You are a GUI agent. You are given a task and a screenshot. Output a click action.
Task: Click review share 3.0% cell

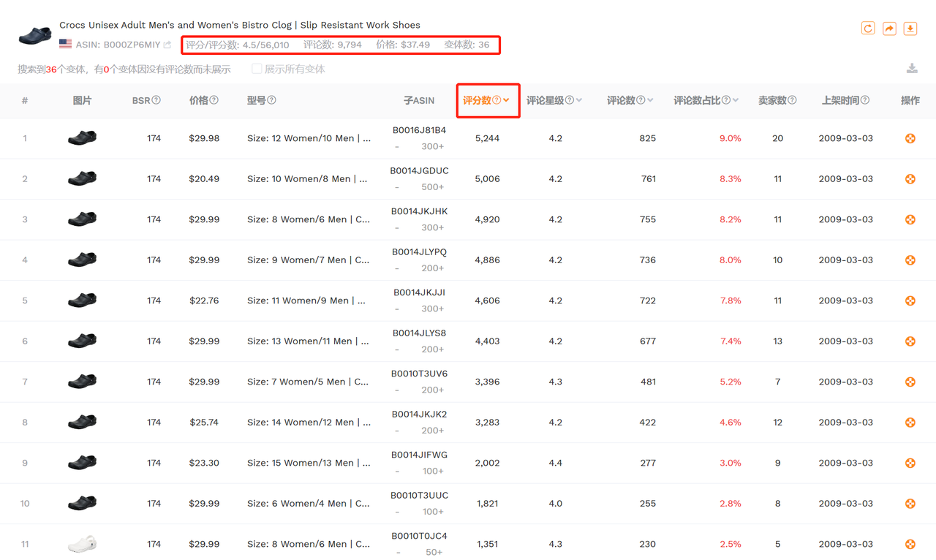(x=731, y=463)
